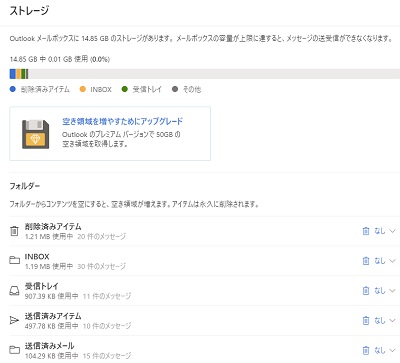This screenshot has height=363, width=400.
Task: Click the その他 legend label
Action: pos(192,89)
